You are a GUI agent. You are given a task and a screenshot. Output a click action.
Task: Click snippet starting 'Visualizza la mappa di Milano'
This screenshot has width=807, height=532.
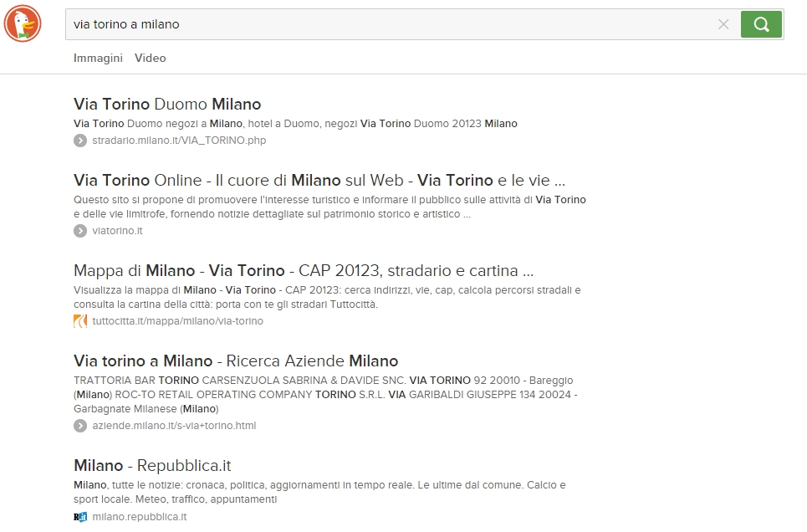(x=327, y=297)
